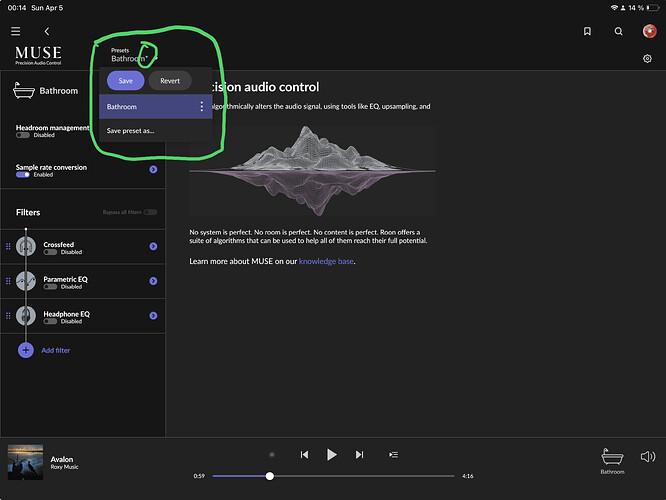The height and width of the screenshot is (500, 666).
Task: Click the plus Add filter icon
Action: point(26,350)
